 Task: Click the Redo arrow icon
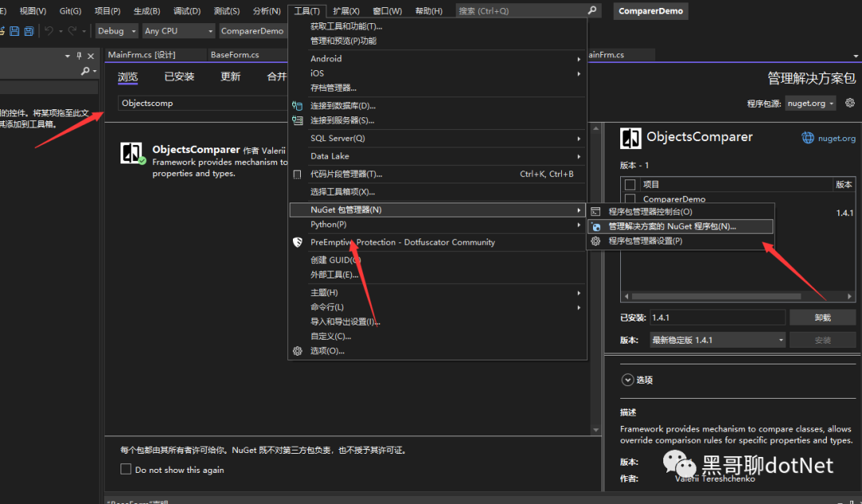point(72,31)
